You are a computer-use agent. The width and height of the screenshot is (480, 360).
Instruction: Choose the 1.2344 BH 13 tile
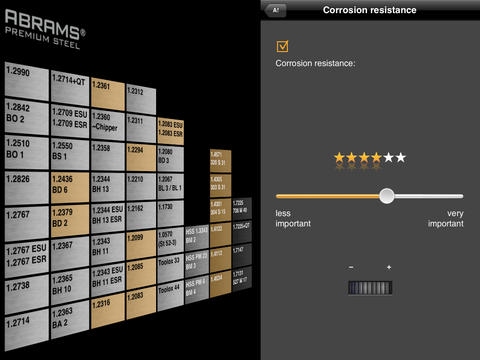click(x=108, y=187)
